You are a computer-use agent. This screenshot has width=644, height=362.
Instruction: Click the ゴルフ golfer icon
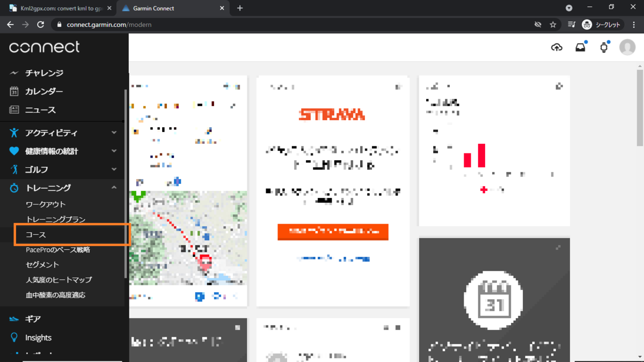(14, 169)
